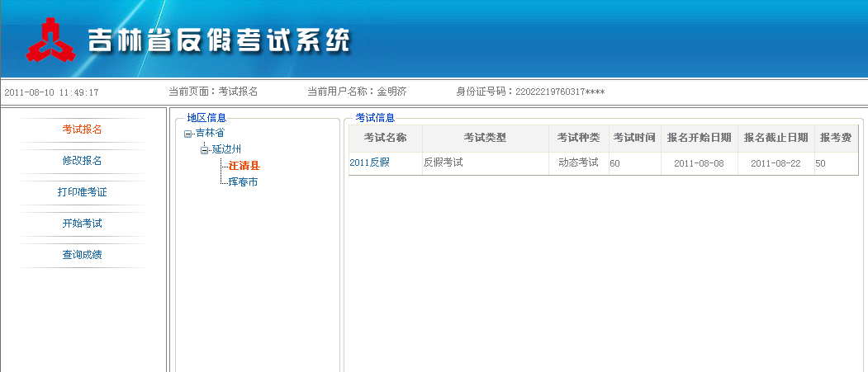Click the 动态考试 cell
This screenshot has height=372, width=868.
pos(579,163)
